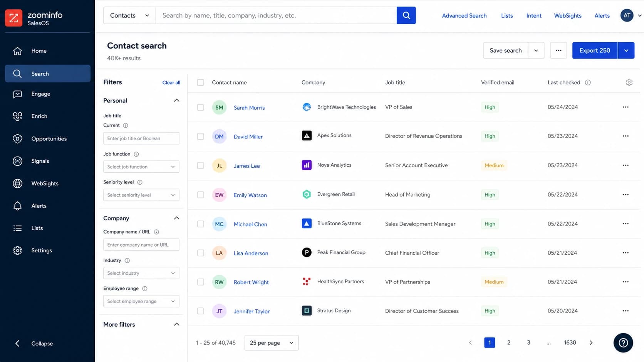The width and height of the screenshot is (644, 362).
Task: Open the help question mark button
Action: point(623,343)
